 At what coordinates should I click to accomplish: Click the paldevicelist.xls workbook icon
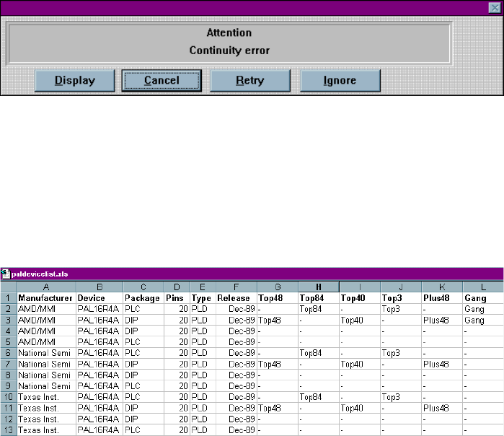[6, 274]
